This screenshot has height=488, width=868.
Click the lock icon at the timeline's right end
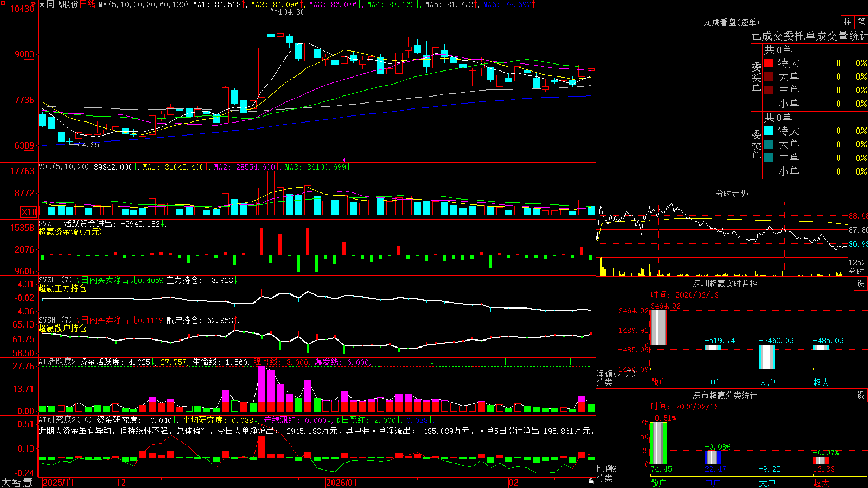click(x=591, y=481)
